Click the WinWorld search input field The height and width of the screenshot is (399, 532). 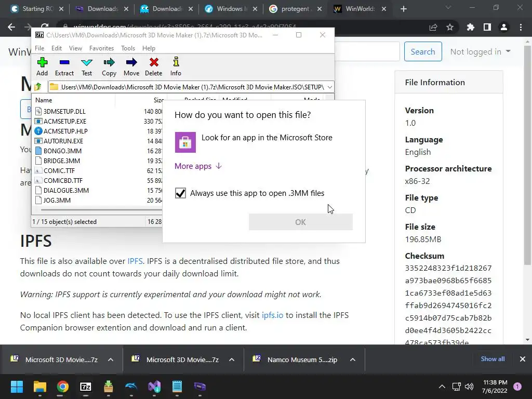pos(367,51)
